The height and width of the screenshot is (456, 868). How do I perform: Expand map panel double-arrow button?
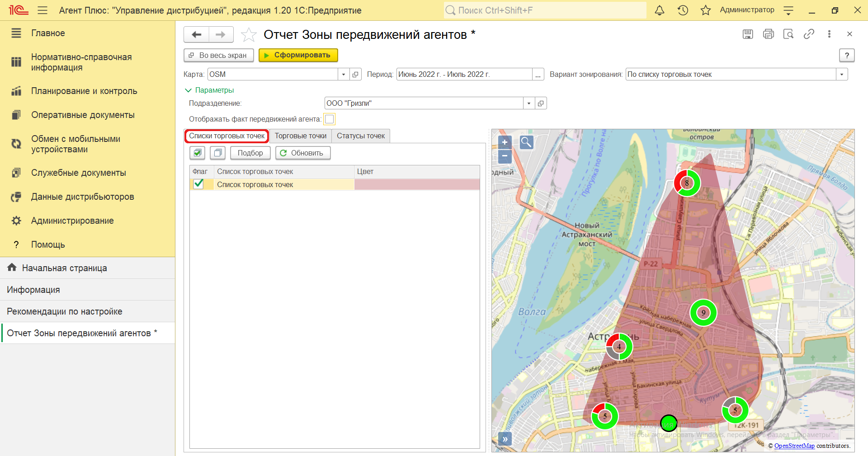tap(505, 439)
